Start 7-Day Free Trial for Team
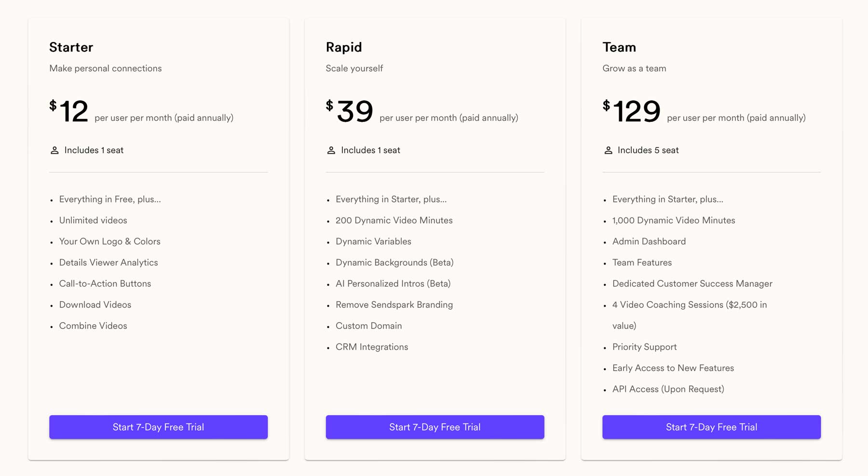The height and width of the screenshot is (476, 868). pyautogui.click(x=711, y=427)
